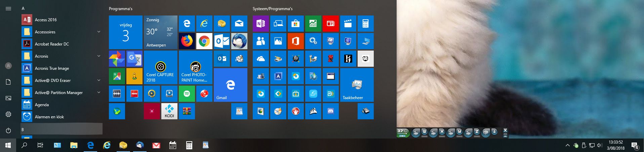644x152 pixels.
Task: Launch Google Chrome from the tiles
Action: point(204,41)
